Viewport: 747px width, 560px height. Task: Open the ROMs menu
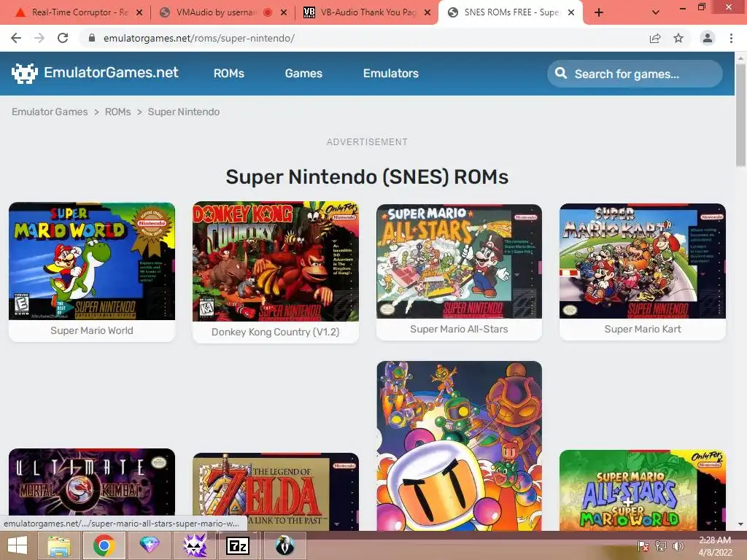click(228, 74)
